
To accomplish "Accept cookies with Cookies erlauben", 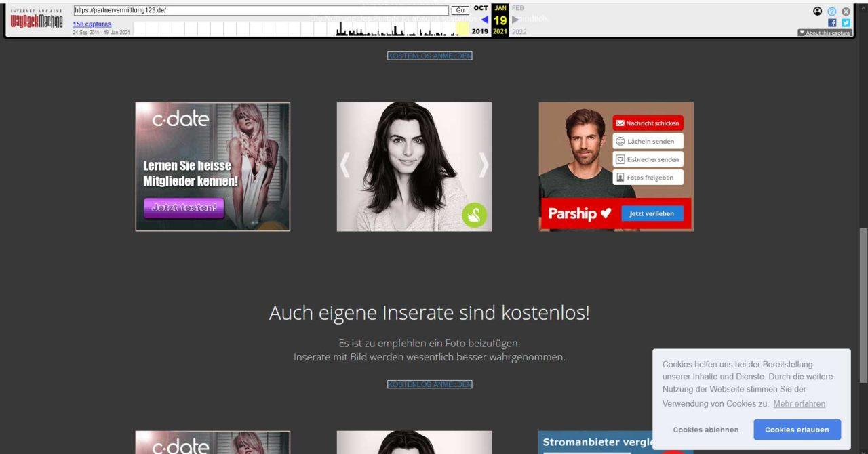I will (797, 430).
